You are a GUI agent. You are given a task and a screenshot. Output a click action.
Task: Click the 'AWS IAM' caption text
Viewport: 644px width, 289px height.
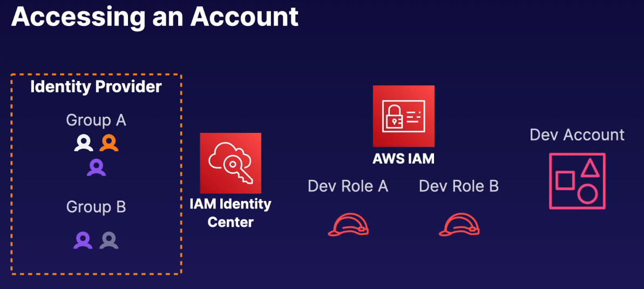(x=403, y=159)
